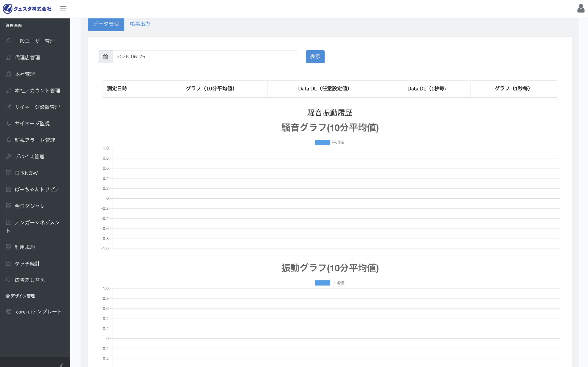Click the クェスタ株式会社 logo
The width and height of the screenshot is (588, 367).
(27, 9)
